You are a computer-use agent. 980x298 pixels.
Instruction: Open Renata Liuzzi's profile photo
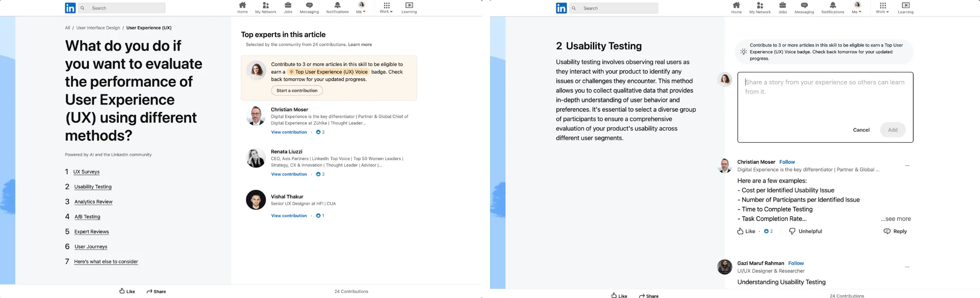(x=256, y=158)
